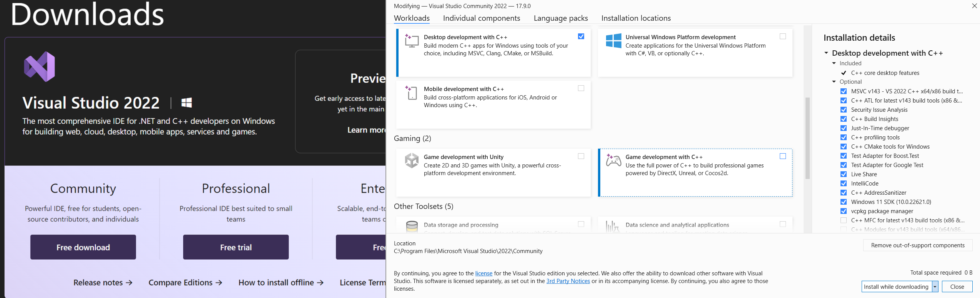Uncheck Live Share option
The height and width of the screenshot is (298, 980).
[844, 174]
